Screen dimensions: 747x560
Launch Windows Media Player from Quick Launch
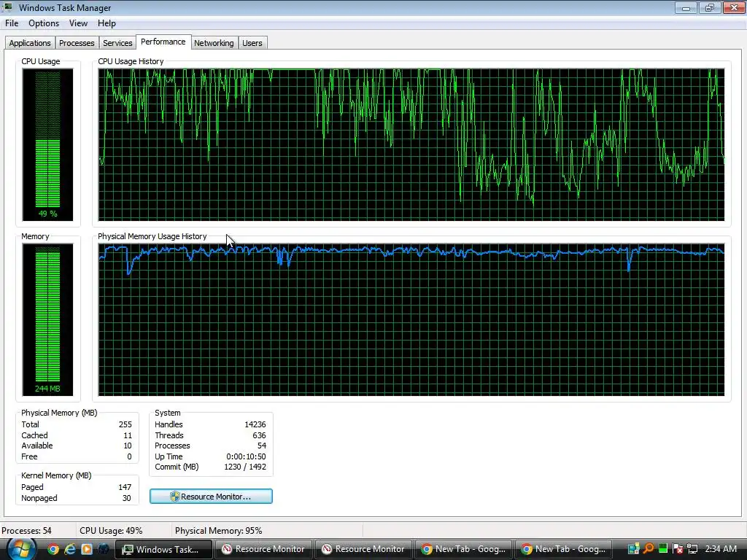point(86,550)
